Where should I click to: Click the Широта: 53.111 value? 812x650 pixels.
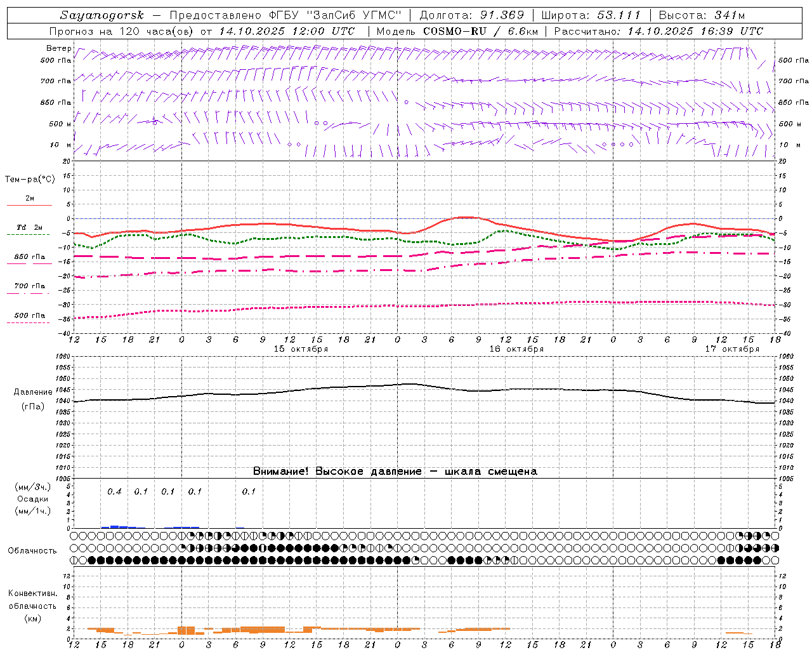[x=591, y=15]
